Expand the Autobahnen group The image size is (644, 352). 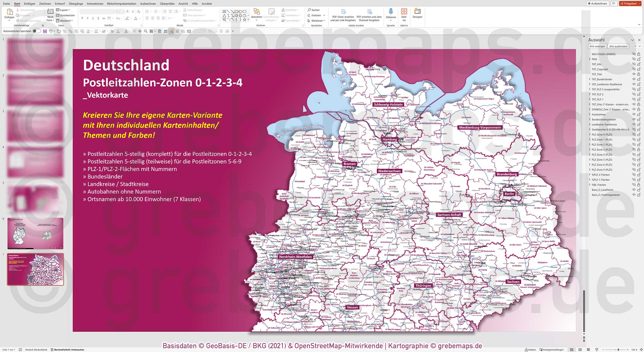(x=589, y=114)
